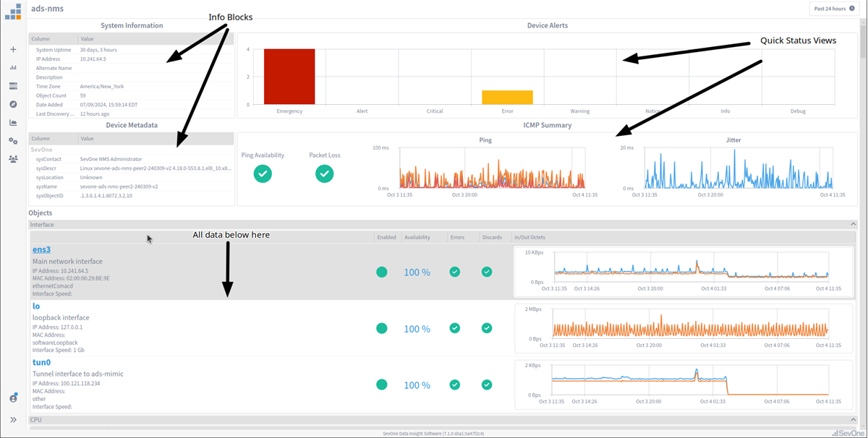The height and width of the screenshot is (438, 868).
Task: Click the clock icon in the time range selector
Action: tap(854, 8)
